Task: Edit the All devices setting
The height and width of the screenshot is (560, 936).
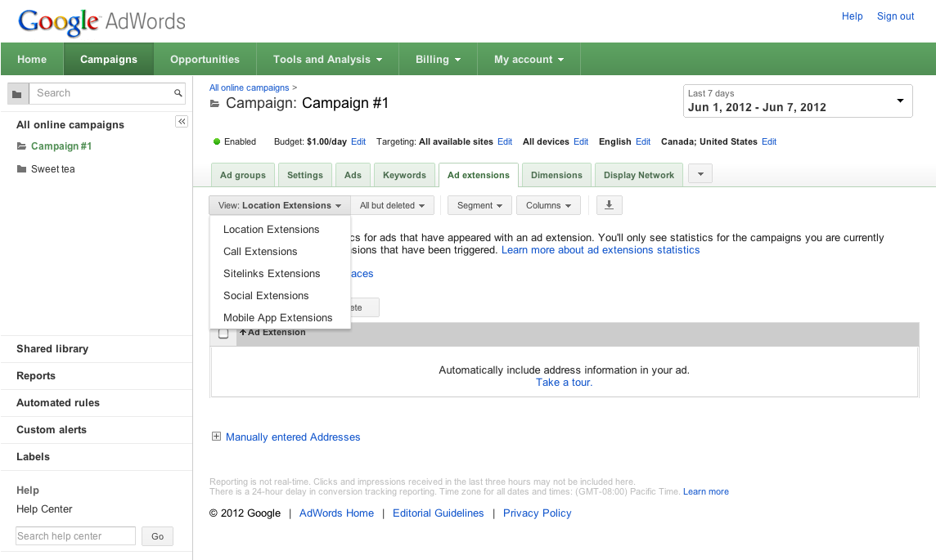Action: point(581,141)
